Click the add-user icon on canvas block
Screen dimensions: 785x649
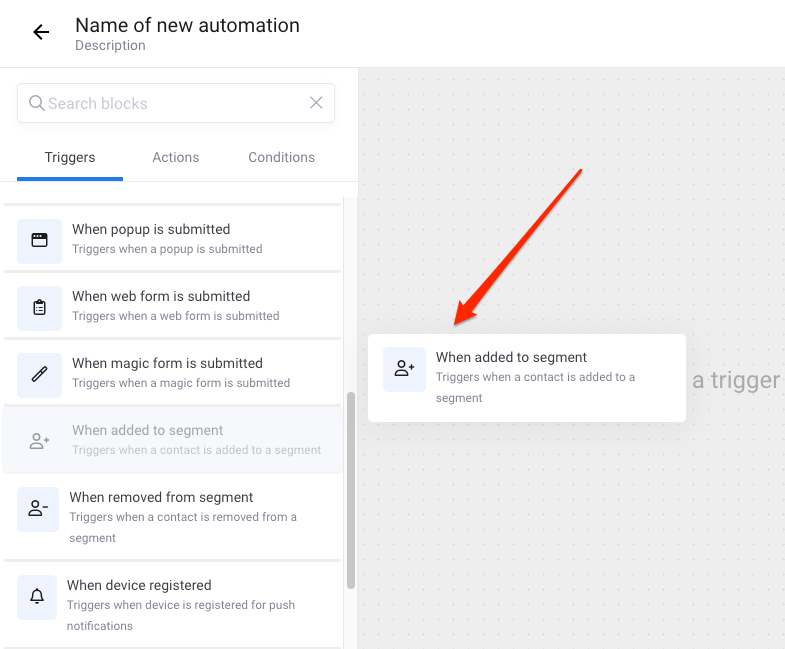point(405,369)
